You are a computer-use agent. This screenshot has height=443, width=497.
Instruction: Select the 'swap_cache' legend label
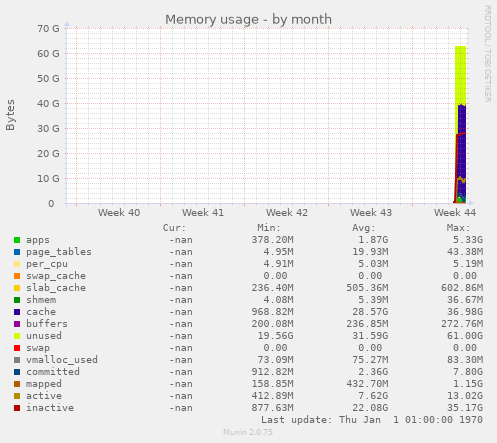[56, 276]
